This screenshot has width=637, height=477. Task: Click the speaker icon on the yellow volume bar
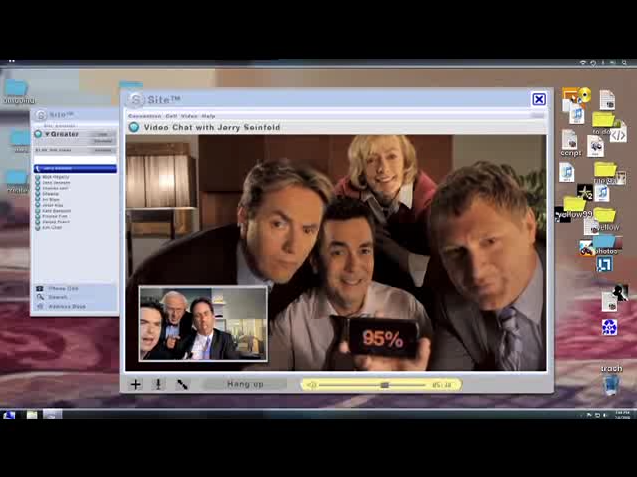(x=312, y=385)
